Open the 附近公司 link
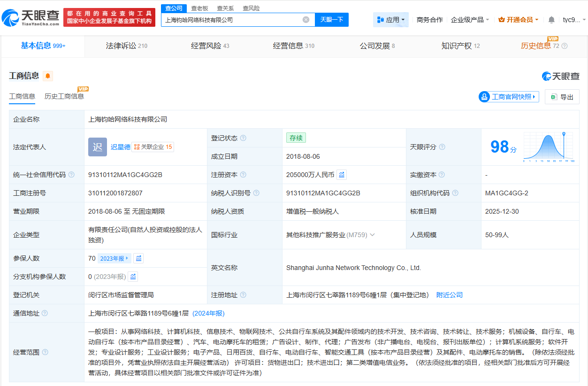 point(449,295)
